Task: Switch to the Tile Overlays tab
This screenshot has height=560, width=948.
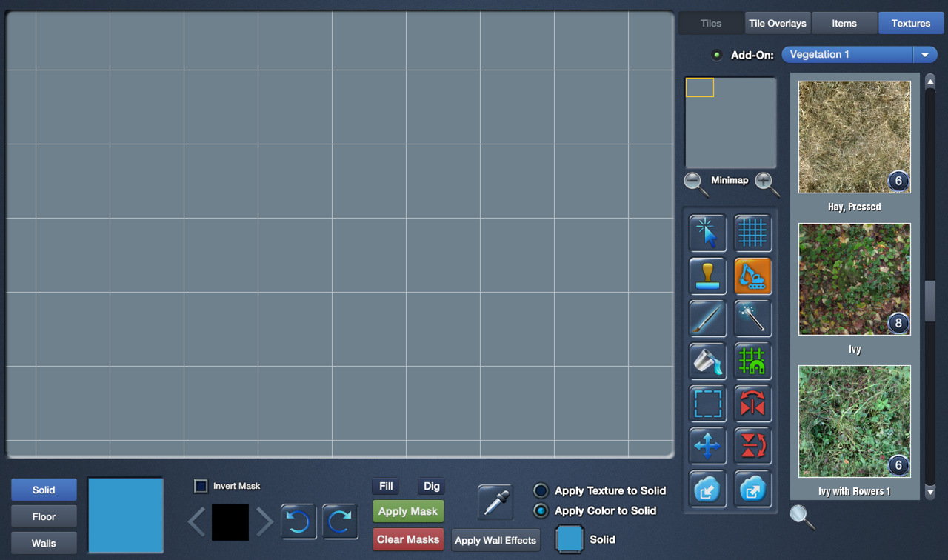Action: (777, 23)
